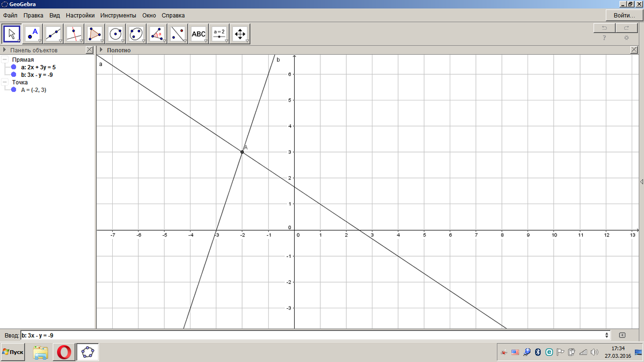
Task: Select the ABC text tool
Action: click(x=199, y=34)
